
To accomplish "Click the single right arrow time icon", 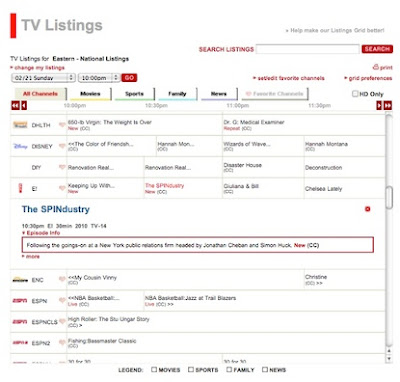I will pos(379,106).
